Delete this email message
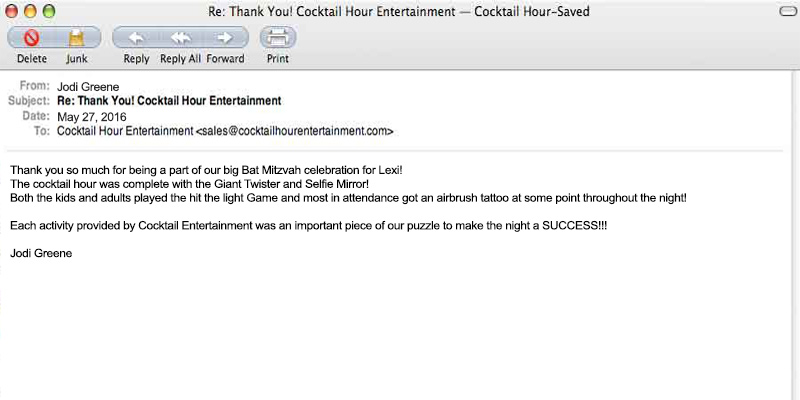The height and width of the screenshot is (400, 800). click(31, 38)
